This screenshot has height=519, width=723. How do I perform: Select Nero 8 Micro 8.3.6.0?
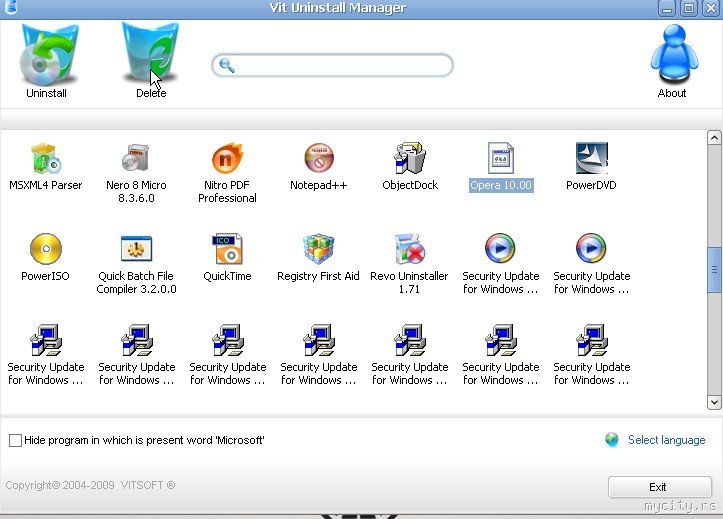tap(136, 173)
